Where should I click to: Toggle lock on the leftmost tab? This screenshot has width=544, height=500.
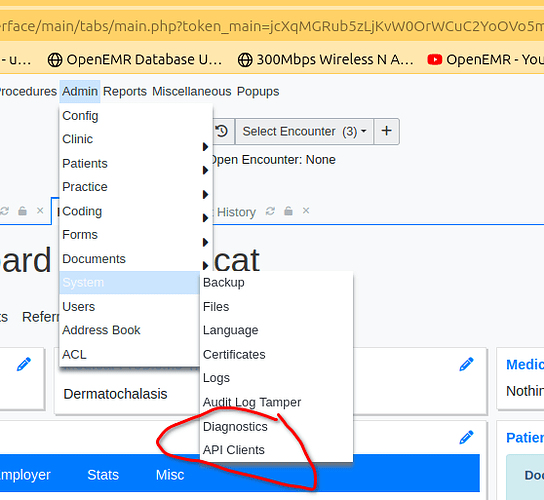(x=22, y=211)
